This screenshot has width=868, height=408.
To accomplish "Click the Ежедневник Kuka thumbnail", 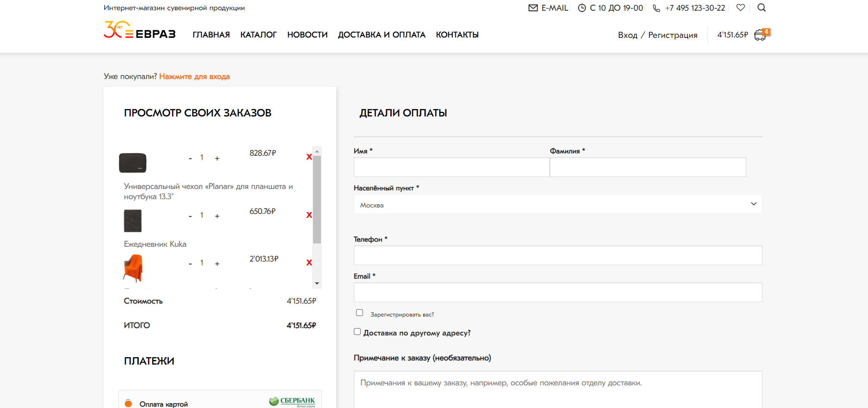I will coord(133,221).
